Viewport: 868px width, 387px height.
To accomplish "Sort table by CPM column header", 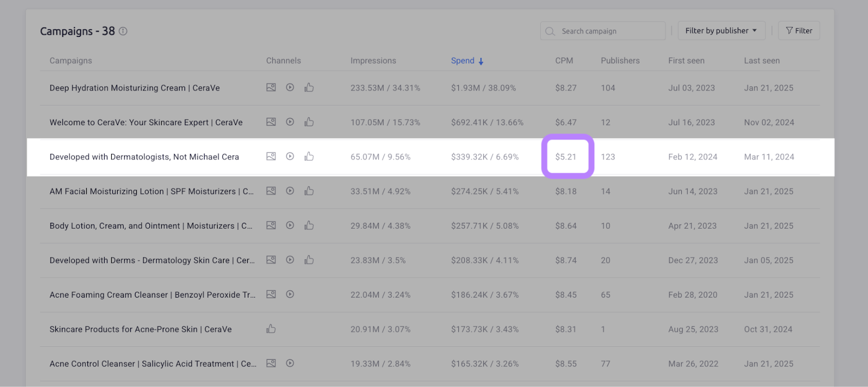I will [x=564, y=61].
